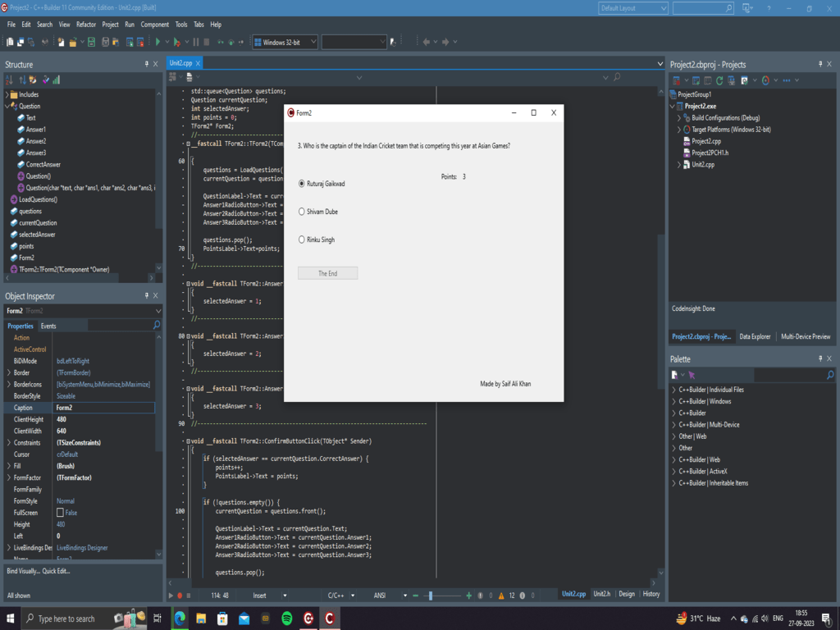Switch to the Unit2.h tab
The image size is (840, 630).
click(601, 594)
